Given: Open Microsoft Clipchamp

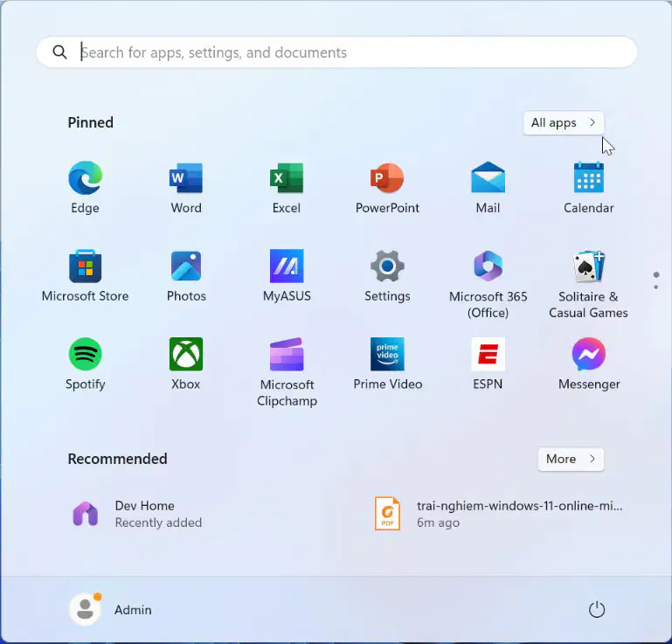Looking at the screenshot, I should (x=287, y=372).
